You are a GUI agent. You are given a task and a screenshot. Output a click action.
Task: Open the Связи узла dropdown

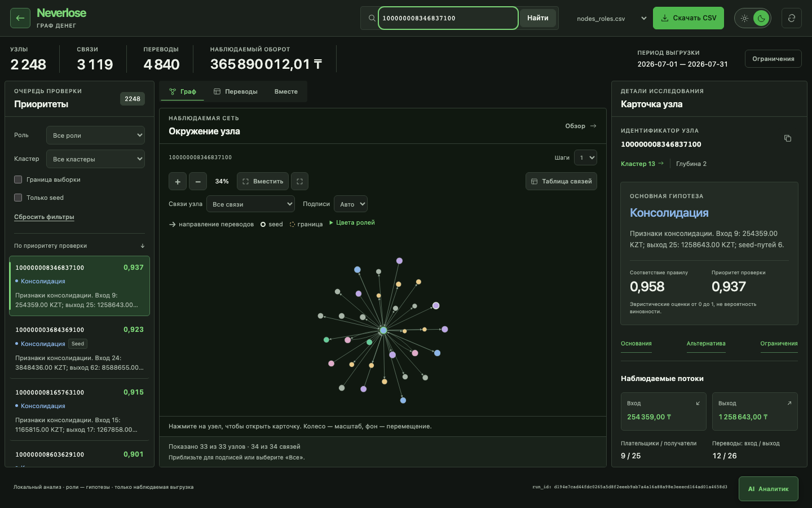tap(251, 204)
